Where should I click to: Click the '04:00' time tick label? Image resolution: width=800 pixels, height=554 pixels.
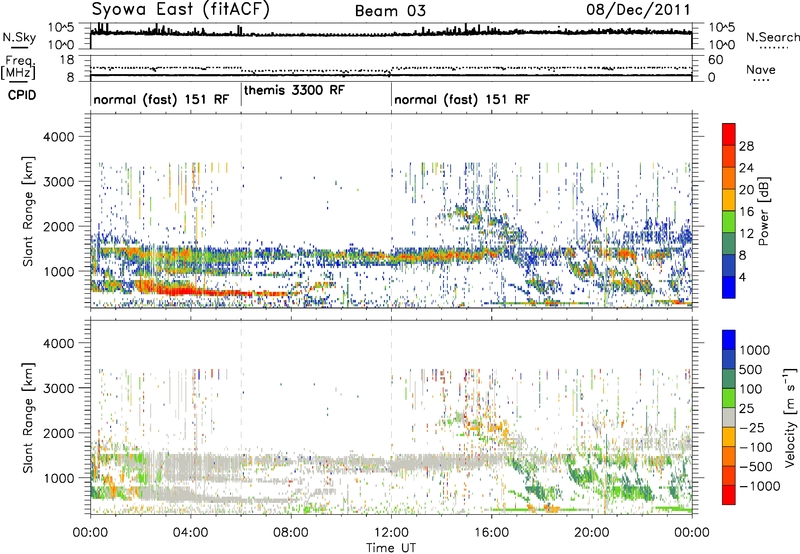190,533
